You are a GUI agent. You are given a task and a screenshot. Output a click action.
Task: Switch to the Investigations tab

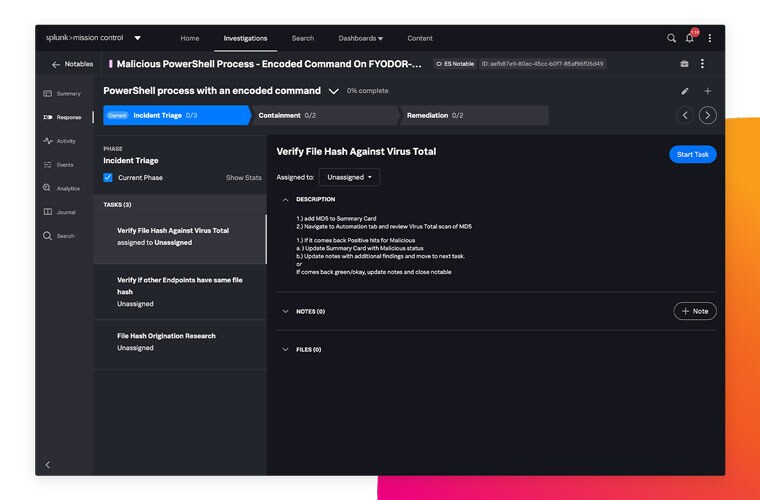[245, 38]
